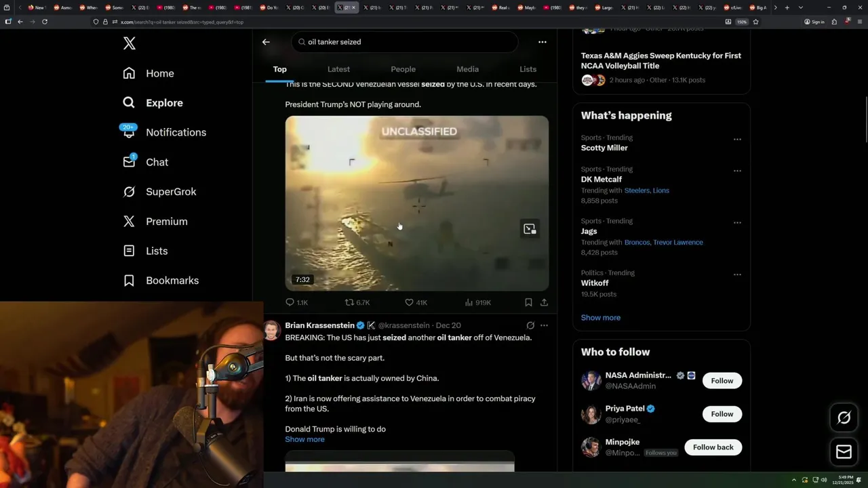
Task: Open the Witkoff trend
Action: [594, 283]
